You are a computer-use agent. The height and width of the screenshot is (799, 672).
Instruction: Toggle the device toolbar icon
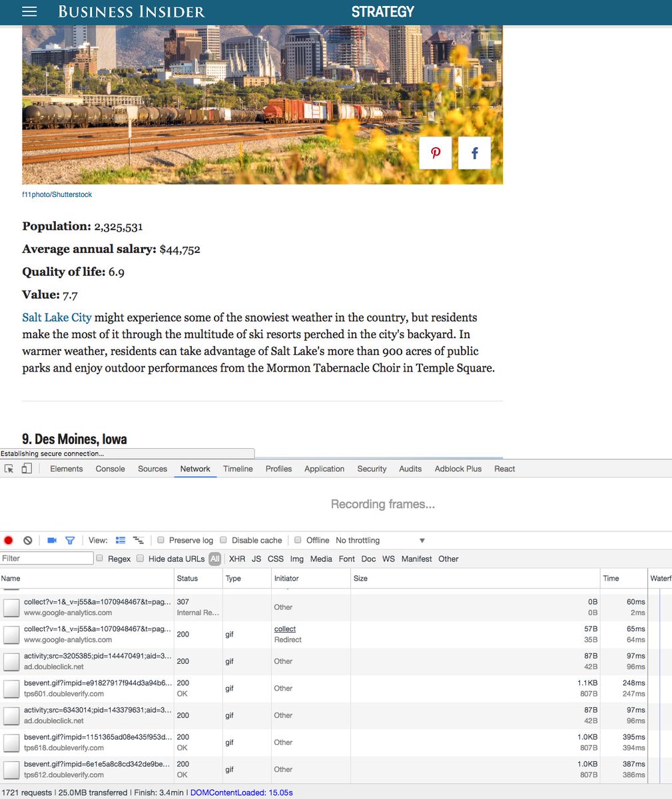point(27,469)
